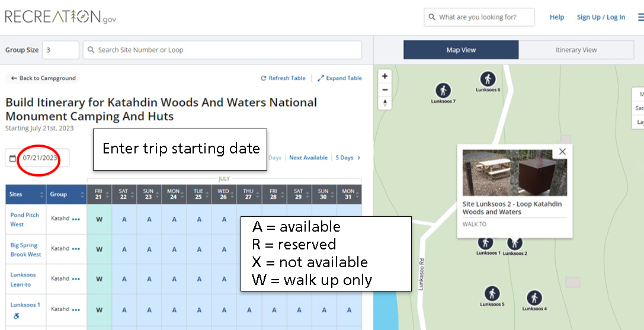Open the Help link

[x=557, y=17]
